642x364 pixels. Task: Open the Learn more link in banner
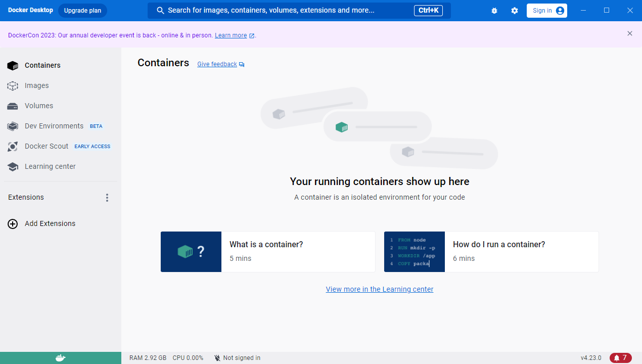click(x=231, y=35)
